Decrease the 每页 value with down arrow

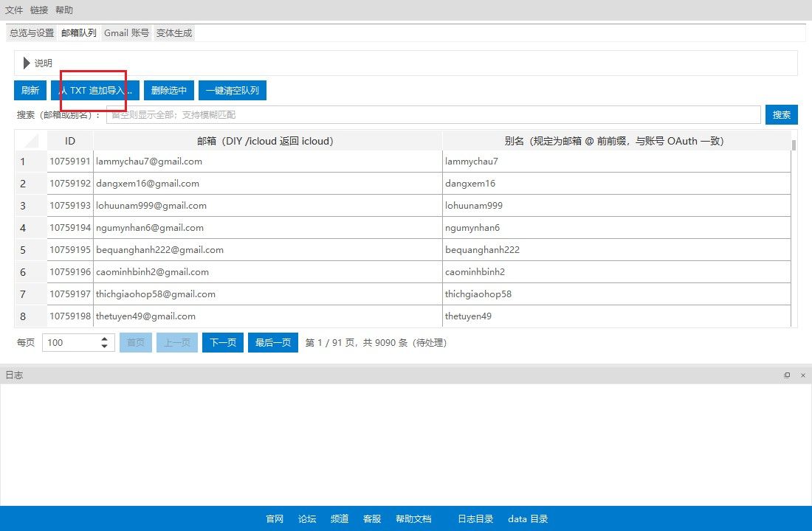105,347
